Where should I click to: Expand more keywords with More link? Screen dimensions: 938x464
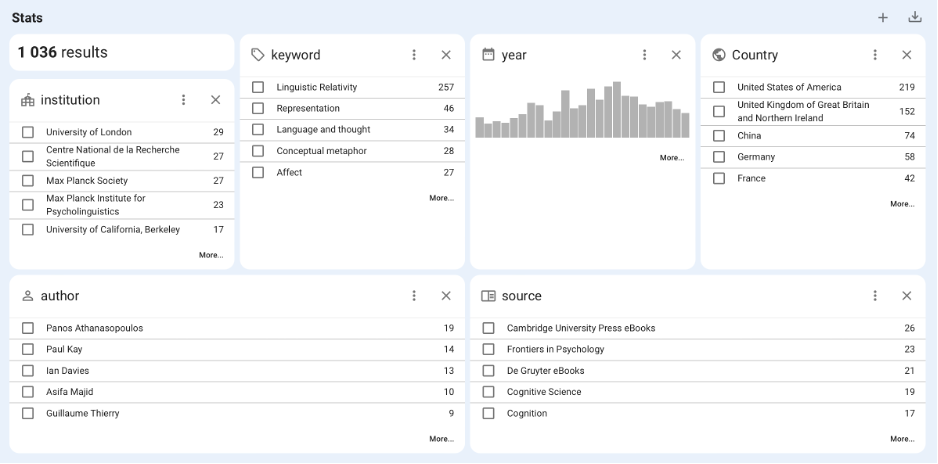tap(441, 198)
